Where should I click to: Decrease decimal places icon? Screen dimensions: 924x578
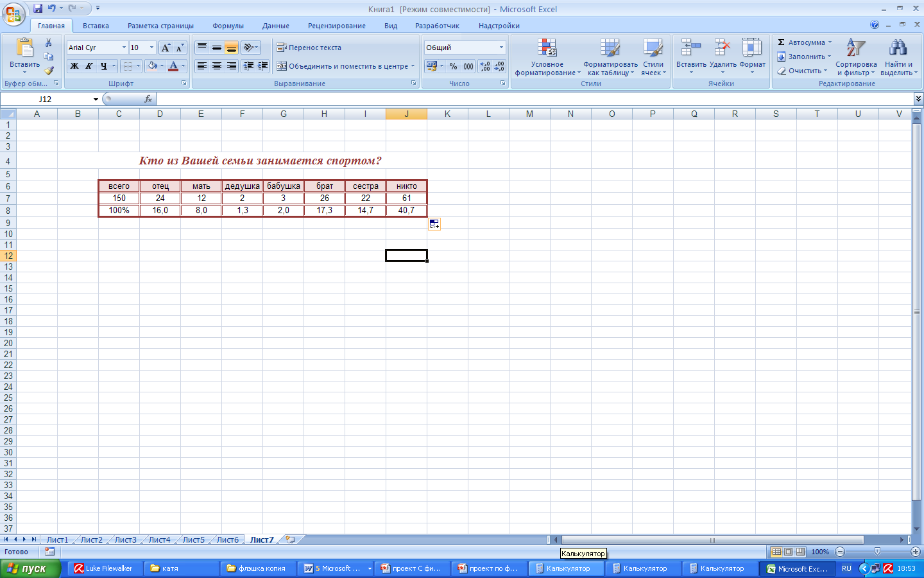(499, 66)
